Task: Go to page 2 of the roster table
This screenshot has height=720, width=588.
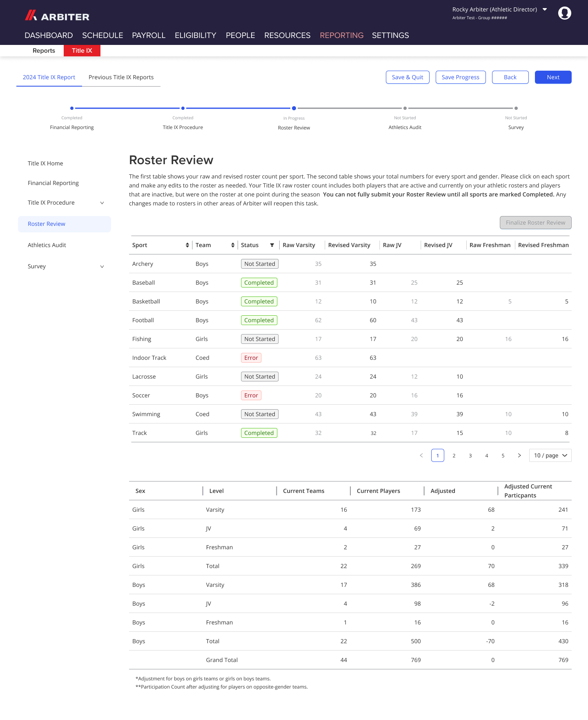Action: [454, 455]
